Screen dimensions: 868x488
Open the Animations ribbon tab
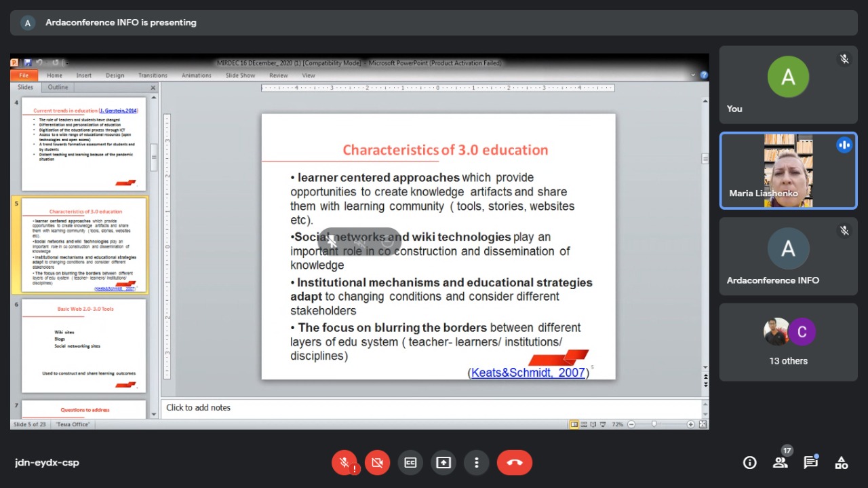point(197,75)
